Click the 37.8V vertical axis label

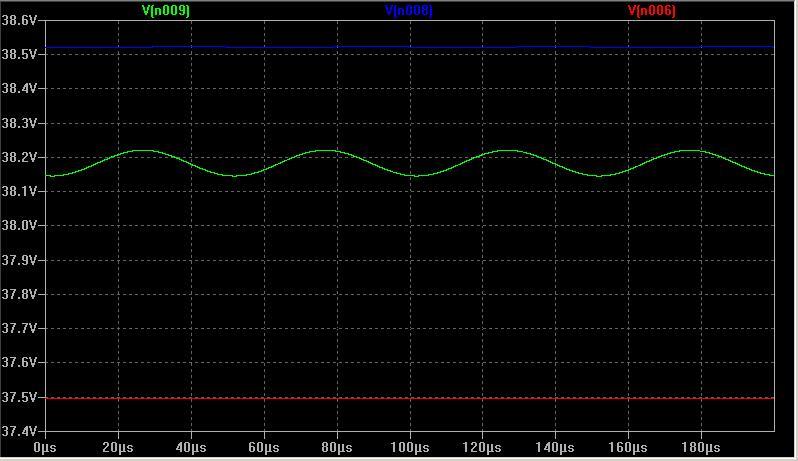[19, 294]
